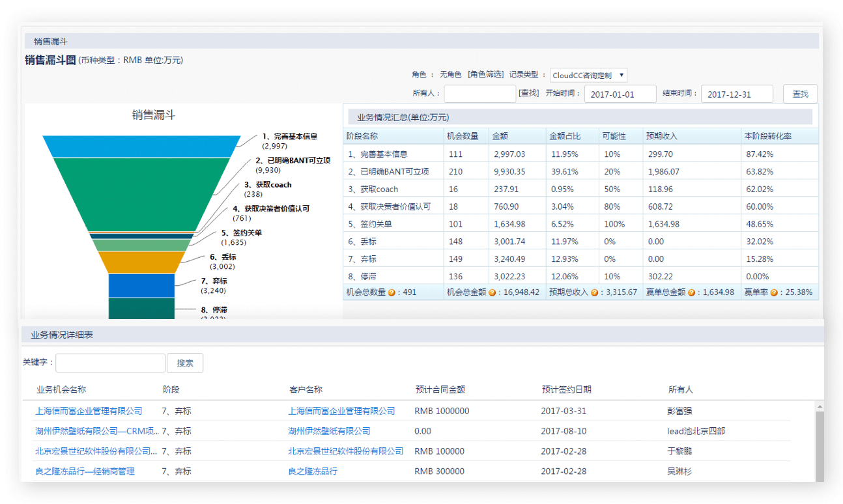843x504 pixels.
Task: Click the orange 丢标 funnel segment
Action: 141,262
